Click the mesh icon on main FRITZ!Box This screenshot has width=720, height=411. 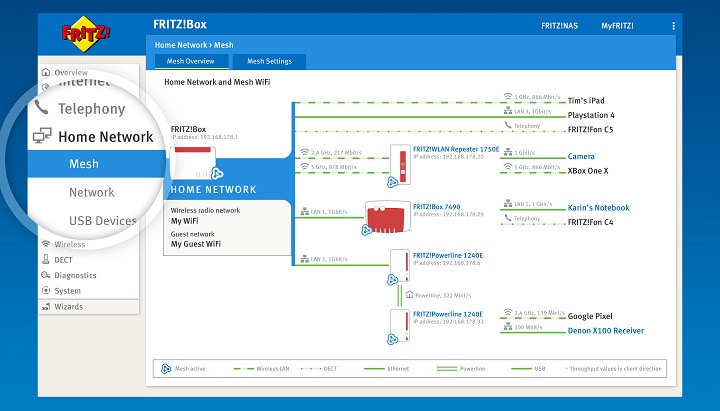tap(217, 174)
